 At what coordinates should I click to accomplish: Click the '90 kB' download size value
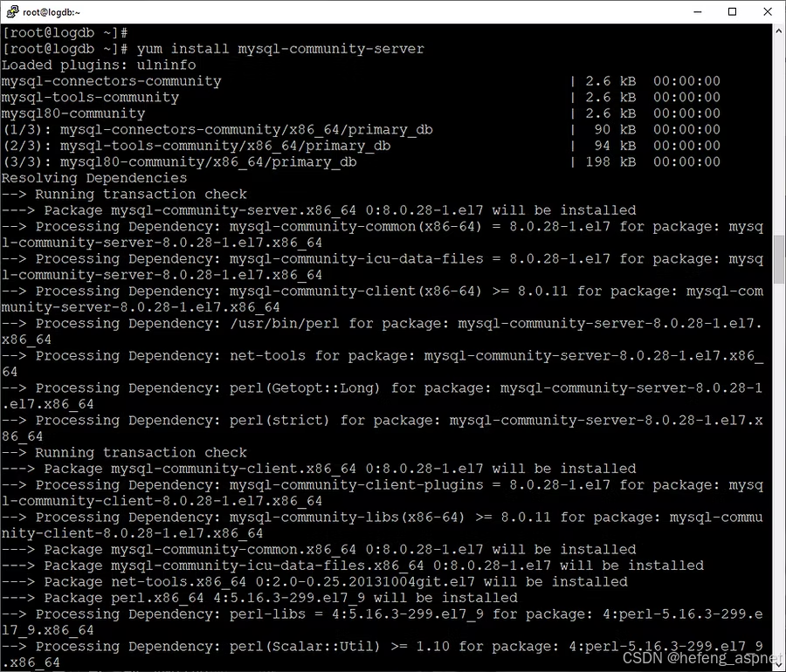(x=615, y=130)
